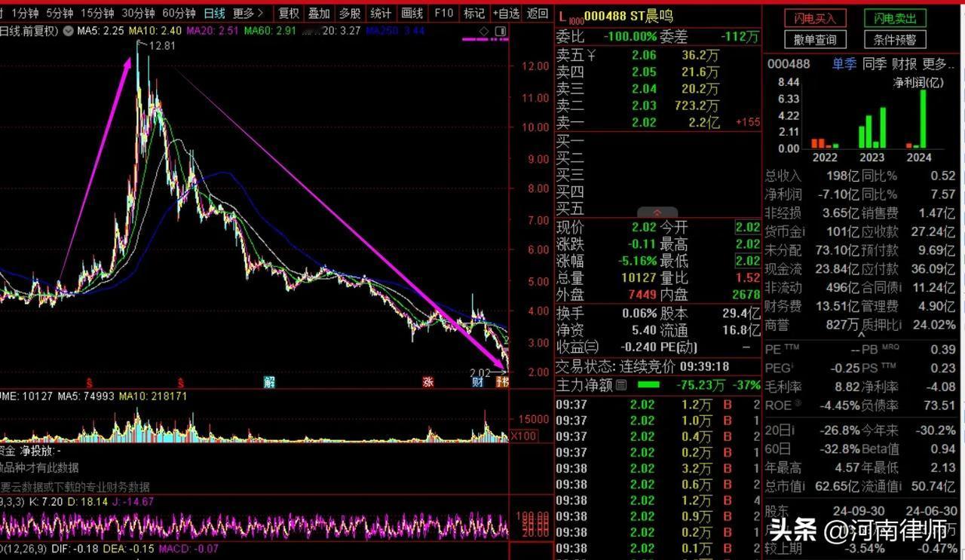Click 涨 event marker on chart timeline
Viewport: 965px width, 560px height.
(x=427, y=382)
